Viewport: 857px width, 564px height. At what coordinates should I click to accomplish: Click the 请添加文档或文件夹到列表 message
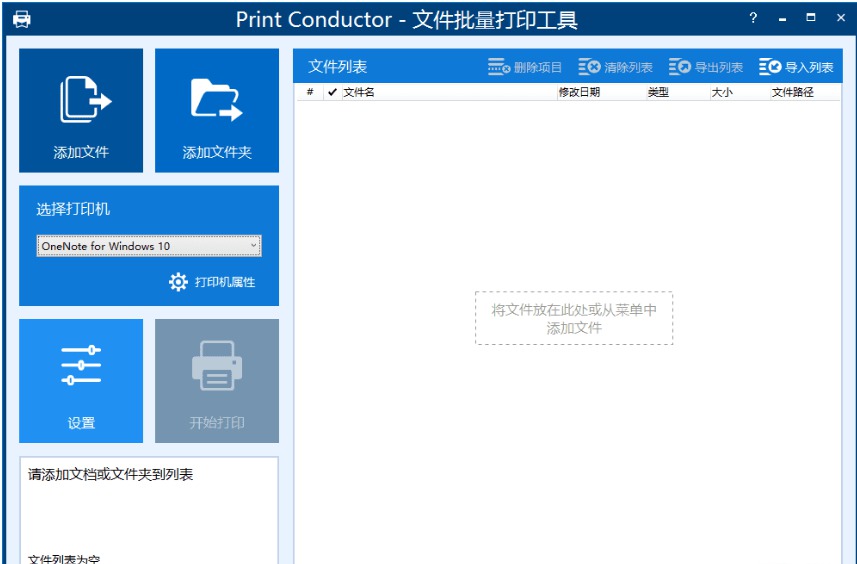[110, 474]
